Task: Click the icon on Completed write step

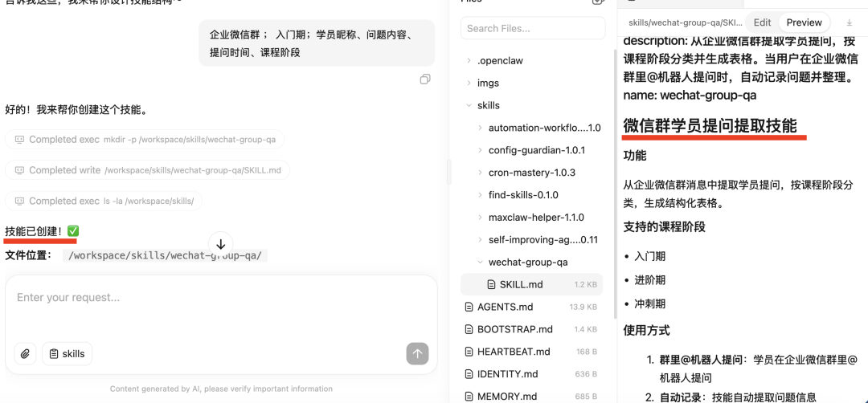Action: pyautogui.click(x=19, y=170)
